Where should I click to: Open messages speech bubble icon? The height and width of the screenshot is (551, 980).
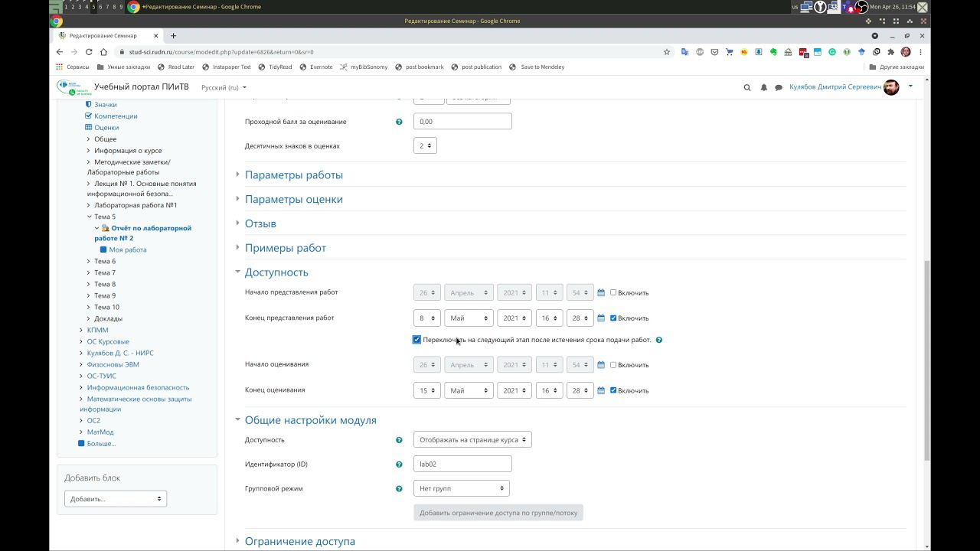(779, 87)
